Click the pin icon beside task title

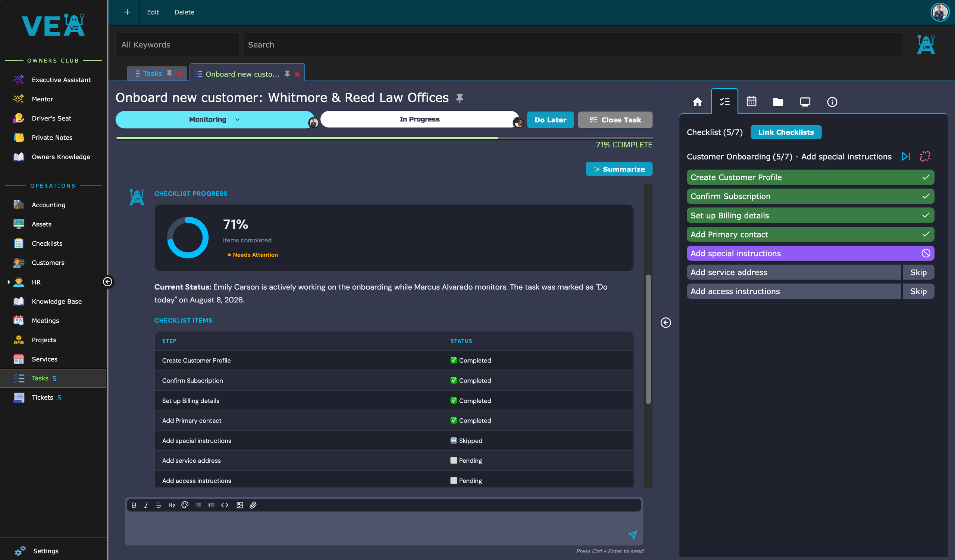(459, 98)
